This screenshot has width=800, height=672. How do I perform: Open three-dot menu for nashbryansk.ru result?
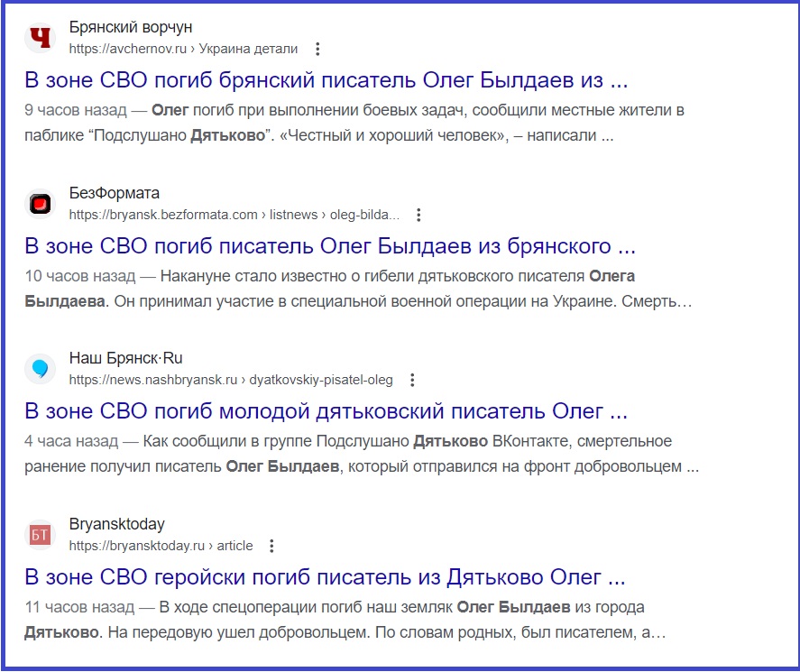tap(412, 380)
